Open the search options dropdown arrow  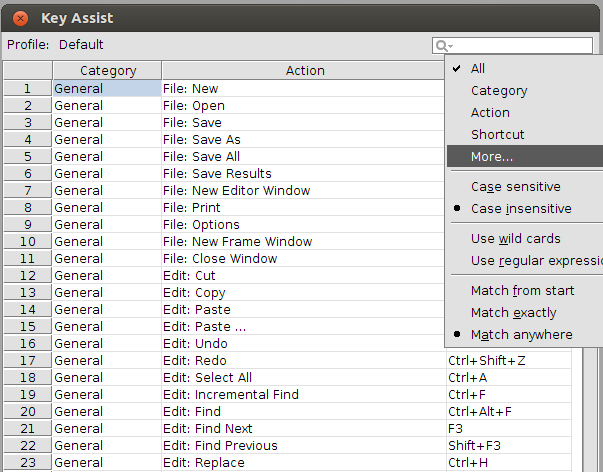coord(451,47)
